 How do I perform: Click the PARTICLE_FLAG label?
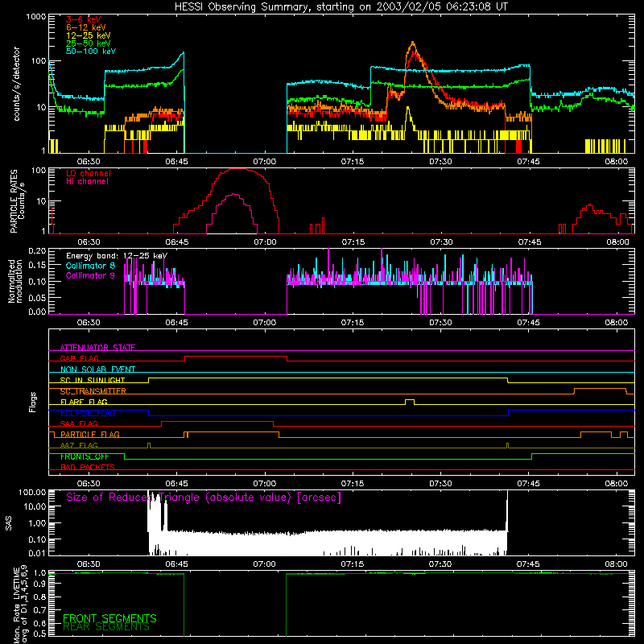(x=90, y=434)
